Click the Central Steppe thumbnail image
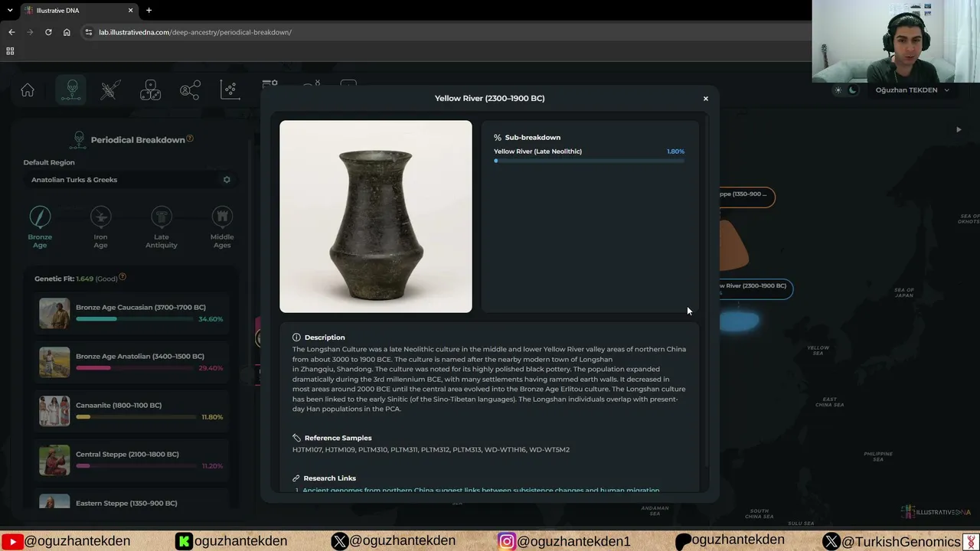Screen dimensions: 980x551 click(x=54, y=460)
